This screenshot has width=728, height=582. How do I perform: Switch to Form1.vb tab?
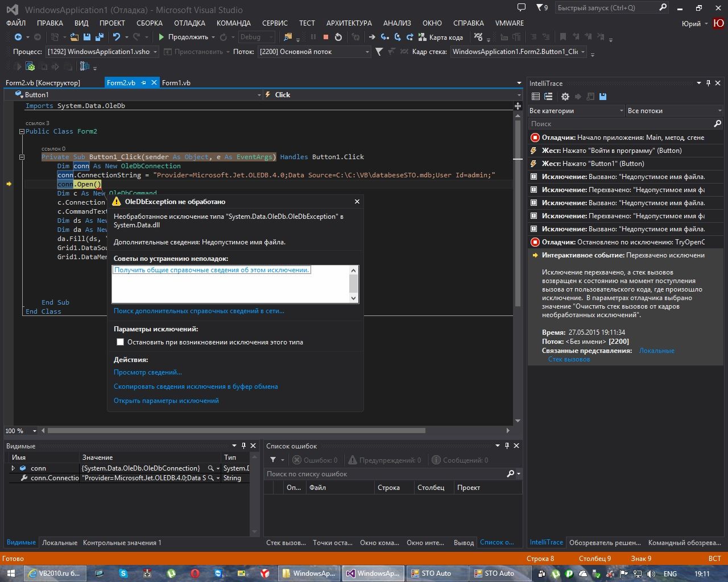click(x=176, y=82)
